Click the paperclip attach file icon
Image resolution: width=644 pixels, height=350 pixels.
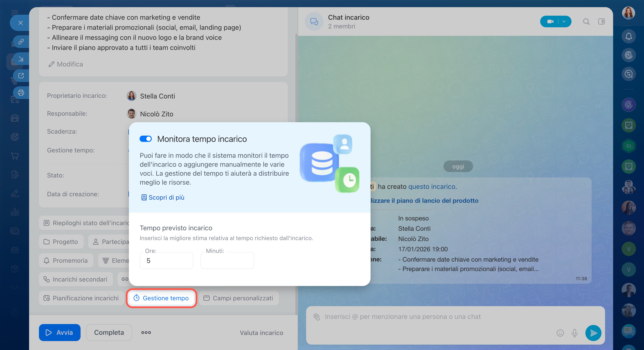pos(316,317)
